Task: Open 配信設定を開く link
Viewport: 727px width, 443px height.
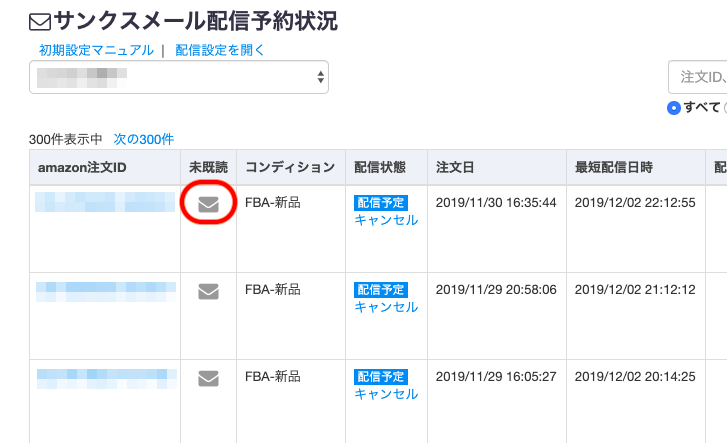Action: pos(220,50)
